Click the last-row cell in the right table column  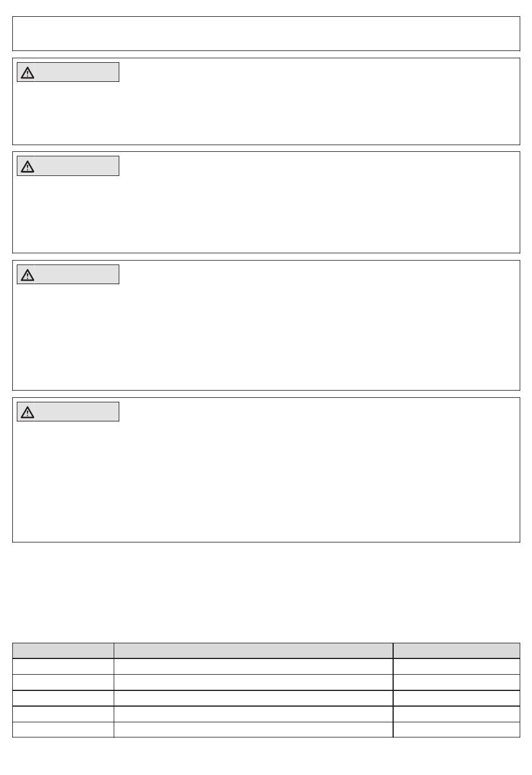pyautogui.click(x=456, y=730)
